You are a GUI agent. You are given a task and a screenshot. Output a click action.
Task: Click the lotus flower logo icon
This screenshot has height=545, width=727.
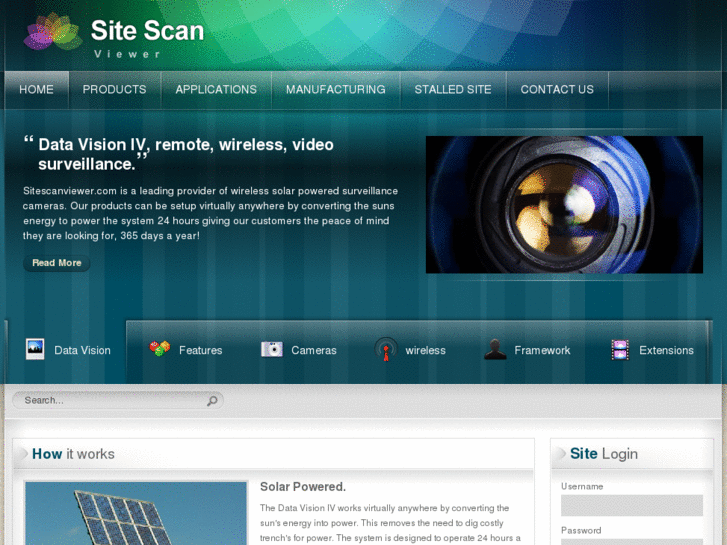point(53,32)
